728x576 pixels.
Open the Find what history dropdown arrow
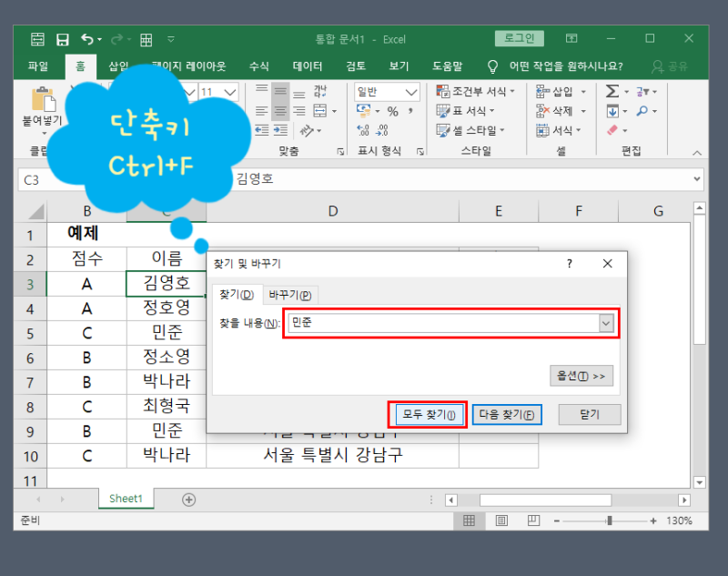tap(606, 323)
